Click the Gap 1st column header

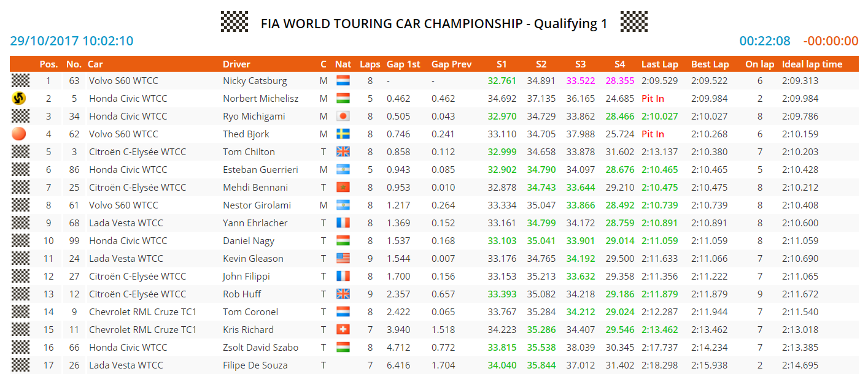[x=403, y=64]
